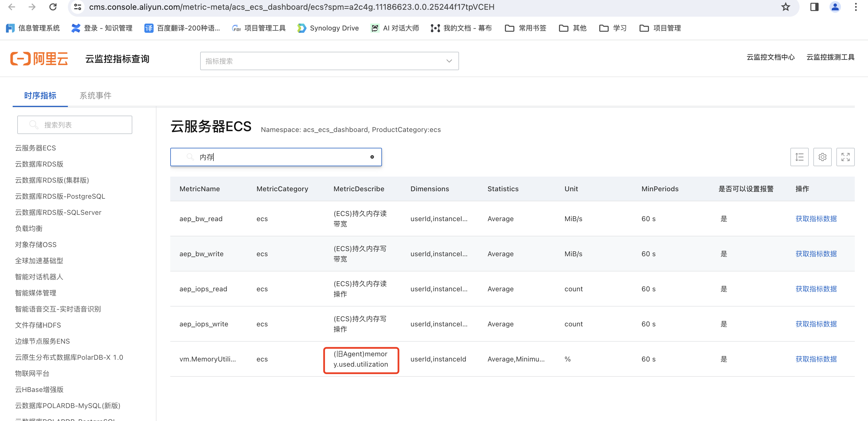868x421 pixels.
Task: Click 获取指标数据 for aep_bw_read
Action: click(x=816, y=219)
